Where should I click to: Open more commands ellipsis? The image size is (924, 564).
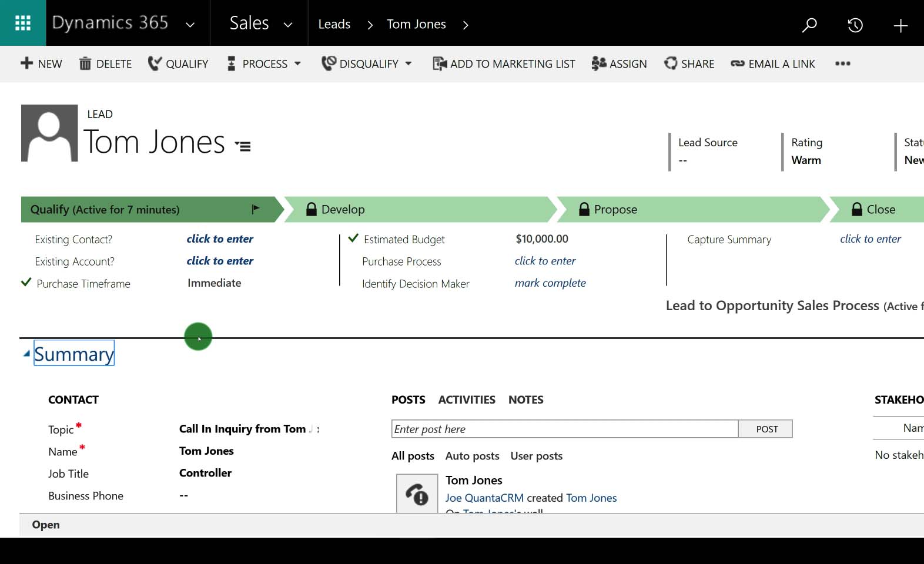pyautogui.click(x=843, y=63)
